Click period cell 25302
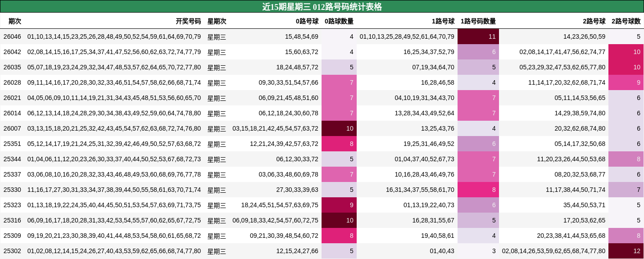Image resolution: width=644 pixels, height=259 pixels. click(12, 251)
